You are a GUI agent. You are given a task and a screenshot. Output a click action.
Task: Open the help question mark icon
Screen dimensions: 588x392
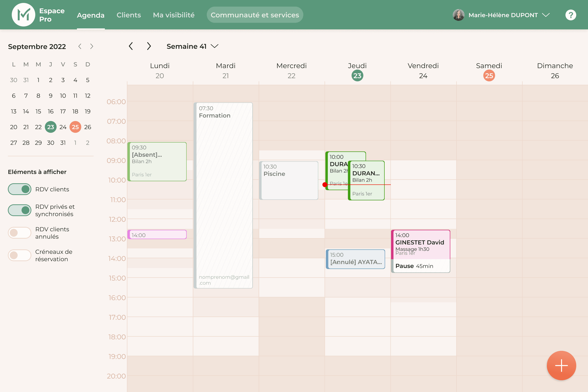tap(571, 15)
